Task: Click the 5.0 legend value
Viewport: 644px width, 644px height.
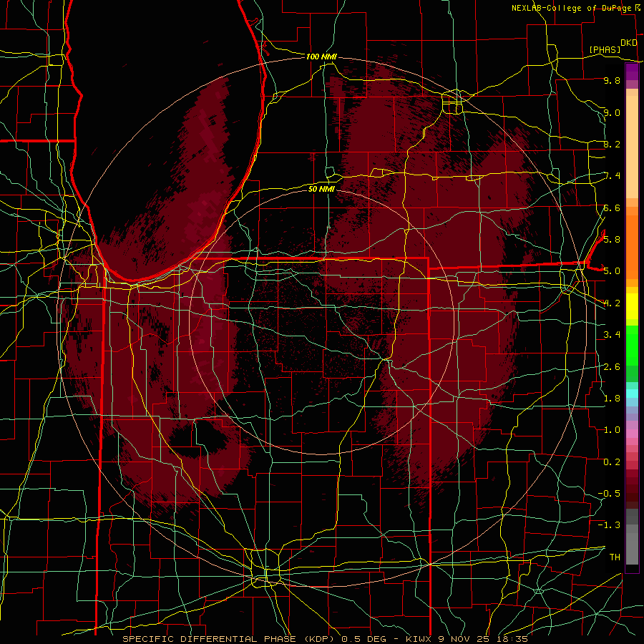Action: tap(612, 271)
